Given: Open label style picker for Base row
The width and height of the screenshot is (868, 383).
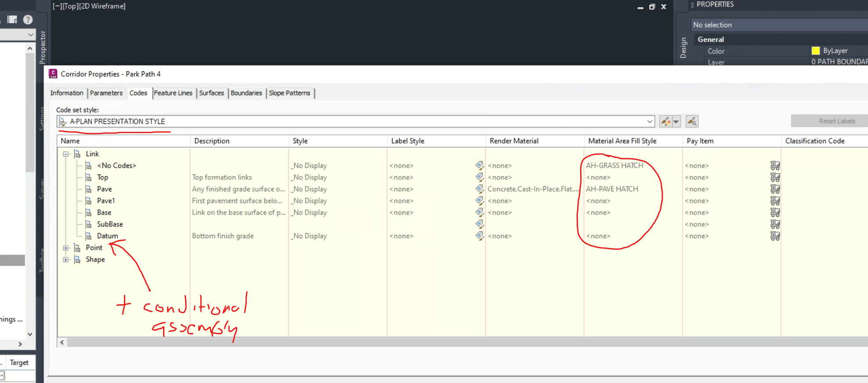Looking at the screenshot, I should pyautogui.click(x=479, y=212).
